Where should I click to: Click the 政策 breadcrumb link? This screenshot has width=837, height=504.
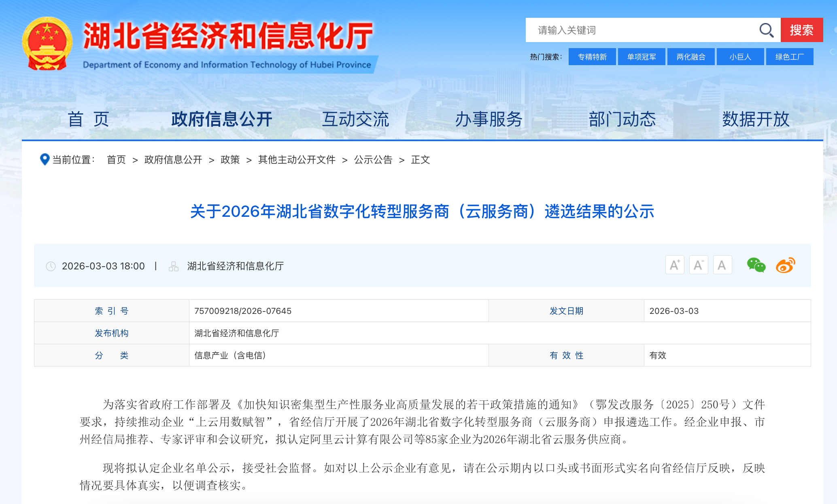[x=230, y=160]
